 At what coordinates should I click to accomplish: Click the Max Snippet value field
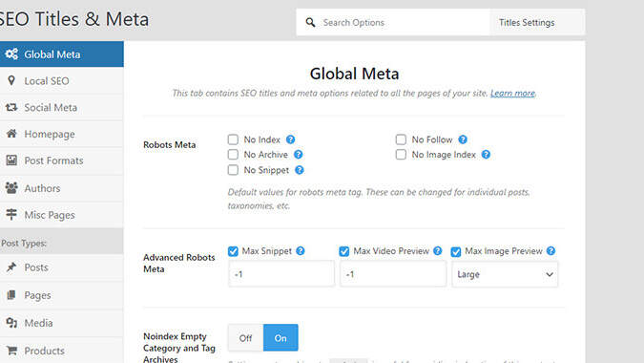pyautogui.click(x=281, y=274)
